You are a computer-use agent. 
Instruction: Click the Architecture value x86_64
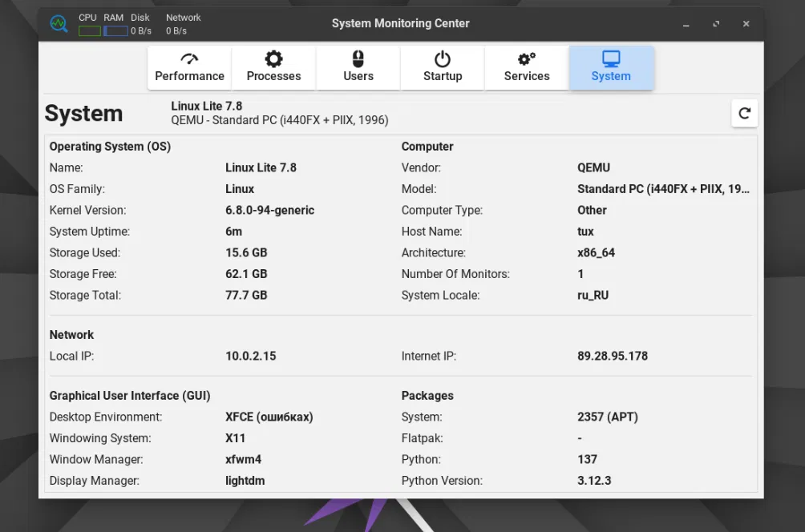pyautogui.click(x=596, y=253)
